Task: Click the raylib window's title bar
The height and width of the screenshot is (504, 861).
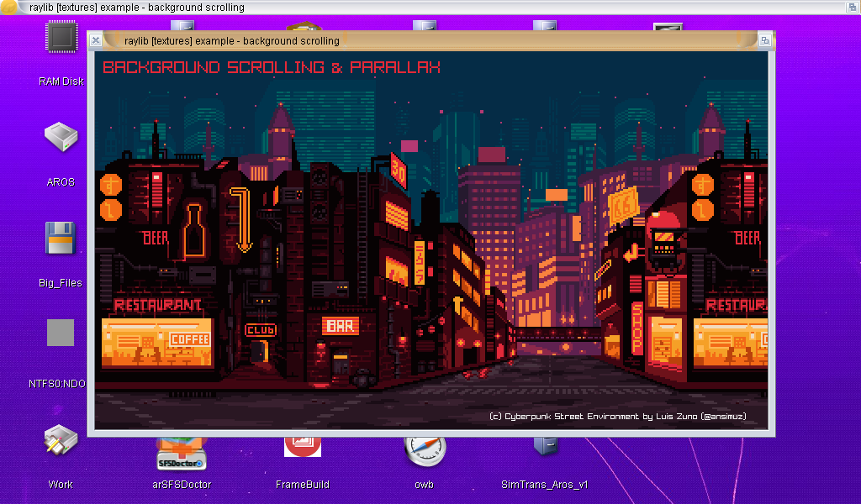Action: tap(420, 39)
